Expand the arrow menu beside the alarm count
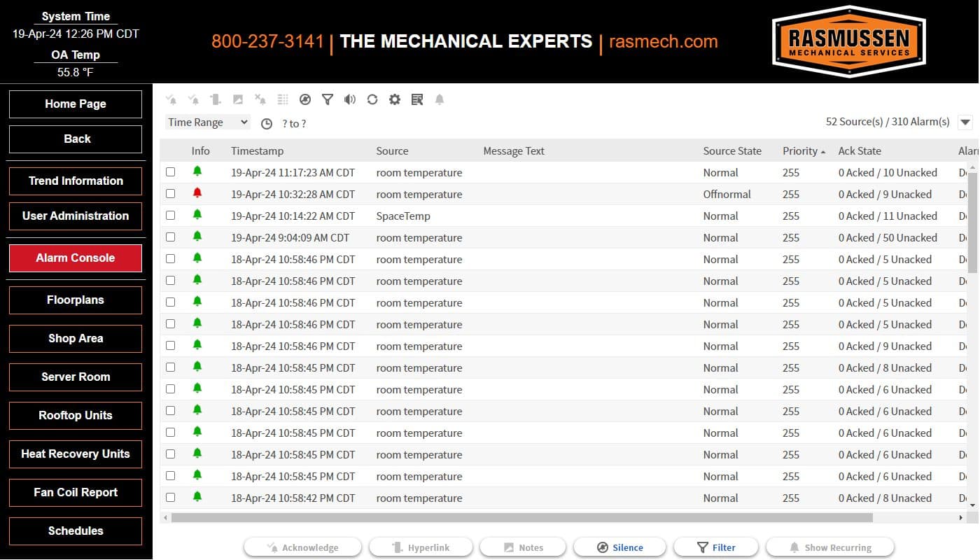Screen dimensions: 980x560 point(965,122)
